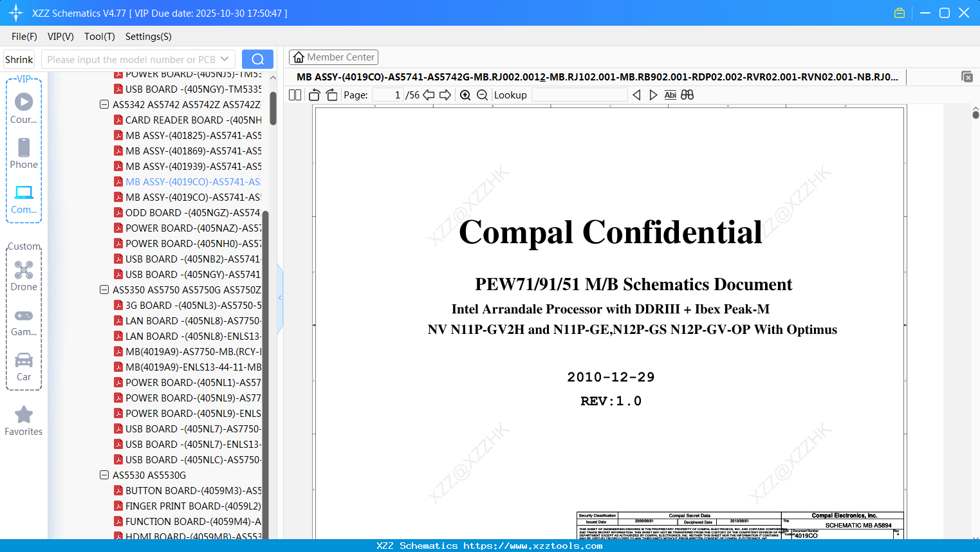Collapse AS5530 AS5530G tree group
This screenshot has width=980, height=552.
pyautogui.click(x=104, y=475)
